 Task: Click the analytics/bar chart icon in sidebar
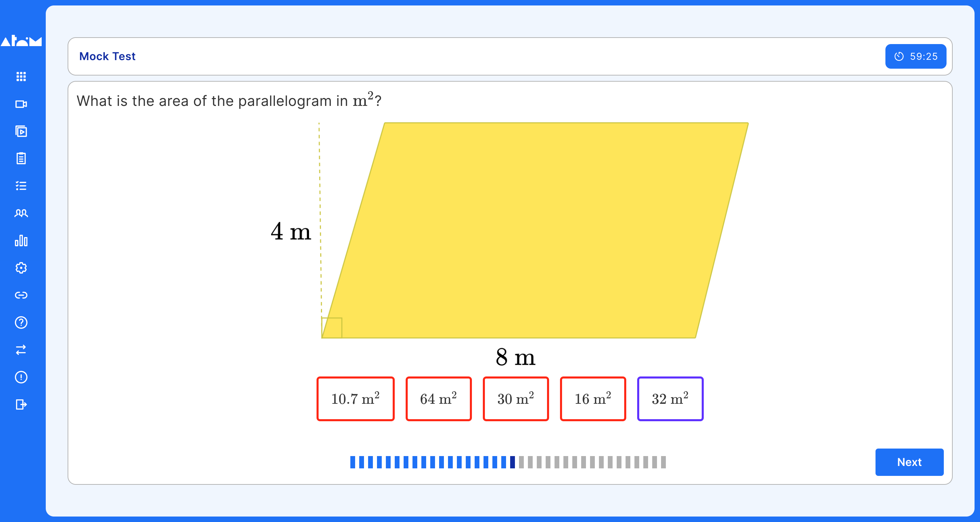click(22, 241)
